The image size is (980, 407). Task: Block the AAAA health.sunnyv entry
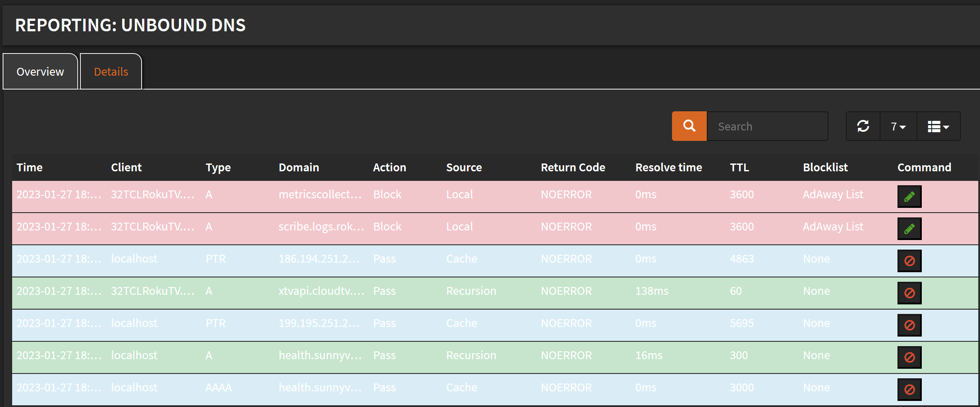click(x=909, y=389)
